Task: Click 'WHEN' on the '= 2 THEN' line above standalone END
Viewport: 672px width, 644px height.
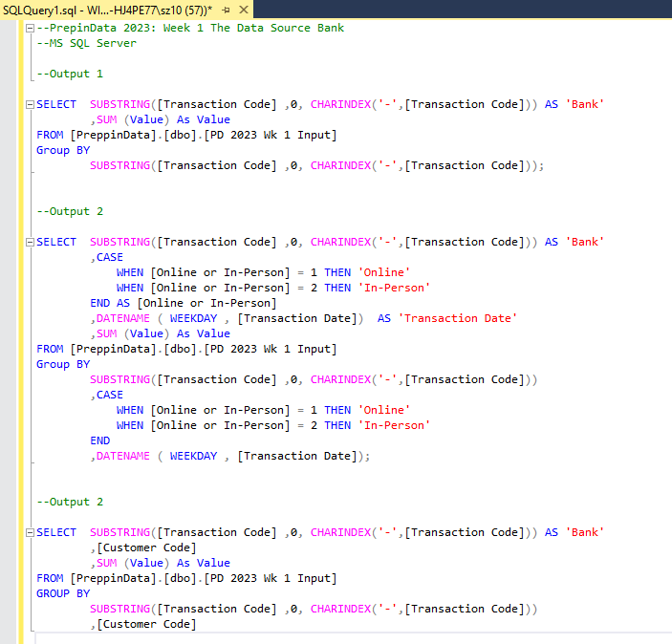Action: tap(130, 425)
